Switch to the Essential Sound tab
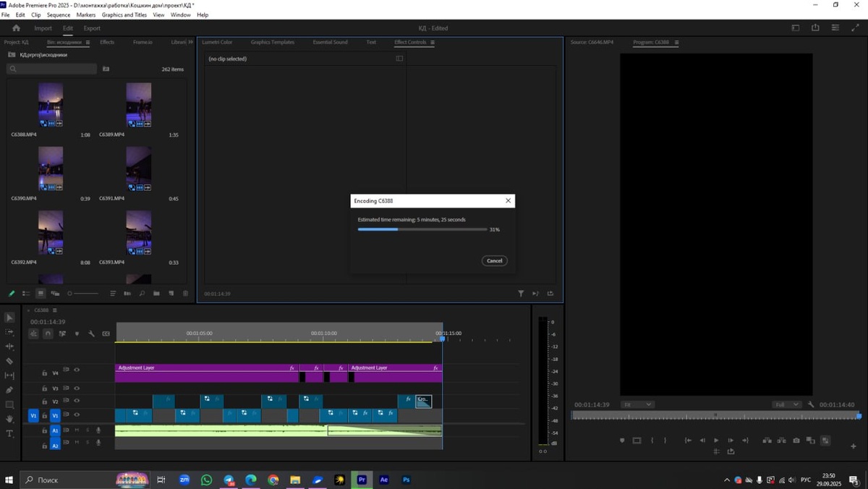Image resolution: width=868 pixels, height=489 pixels. [330, 42]
